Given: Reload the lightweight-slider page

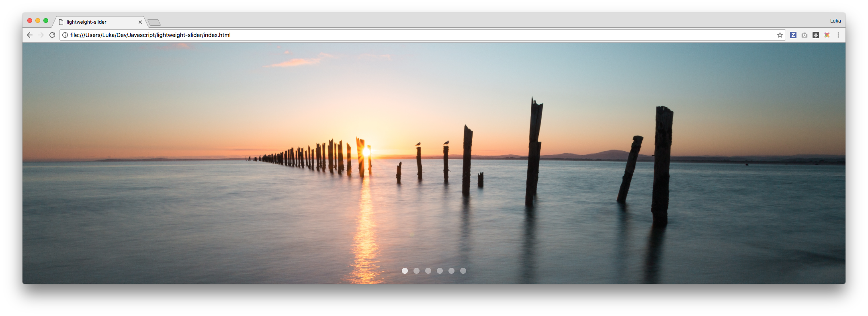Looking at the screenshot, I should pos(52,35).
